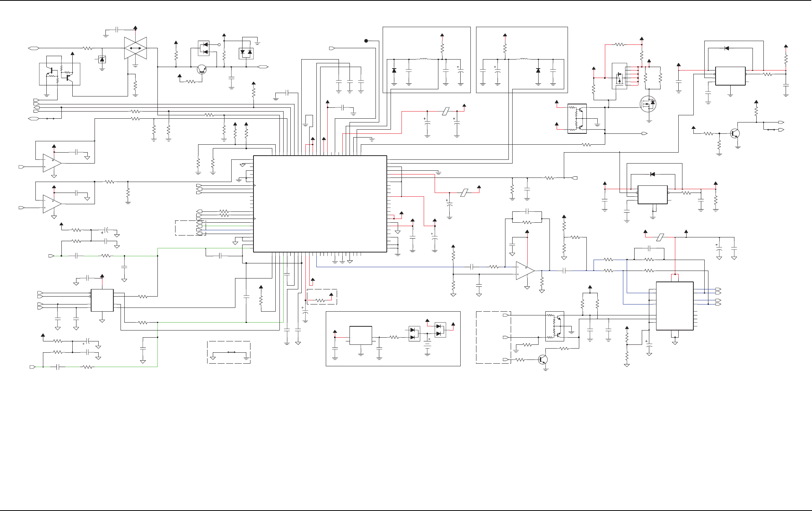Click the two-transistor box beside the buffer symbol
812x511 pixels.
point(60,74)
